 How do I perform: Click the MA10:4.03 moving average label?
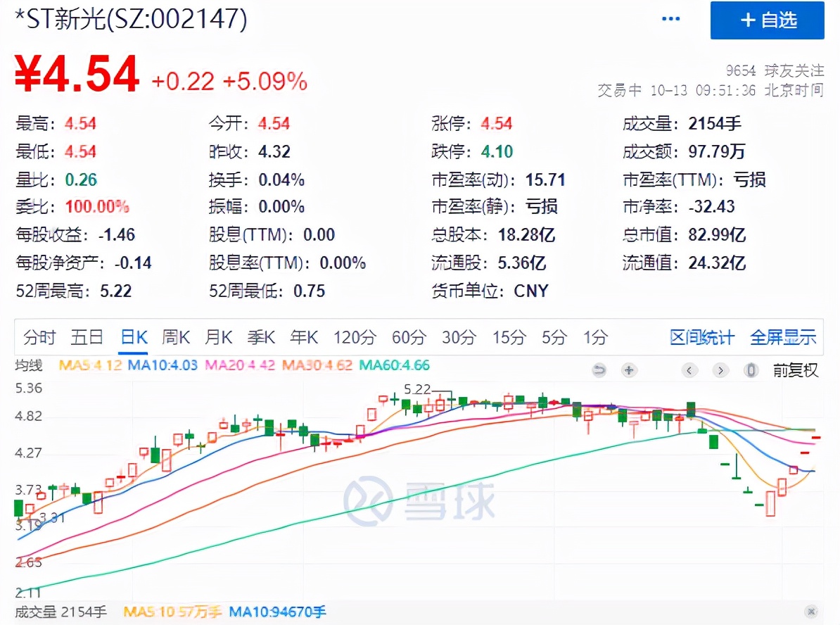tap(163, 365)
